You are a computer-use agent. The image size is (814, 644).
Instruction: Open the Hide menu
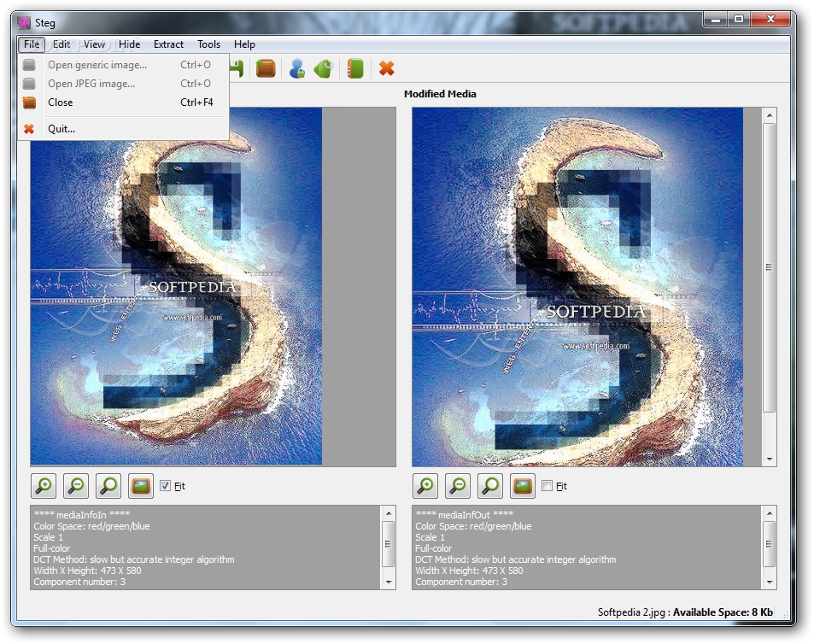(129, 44)
